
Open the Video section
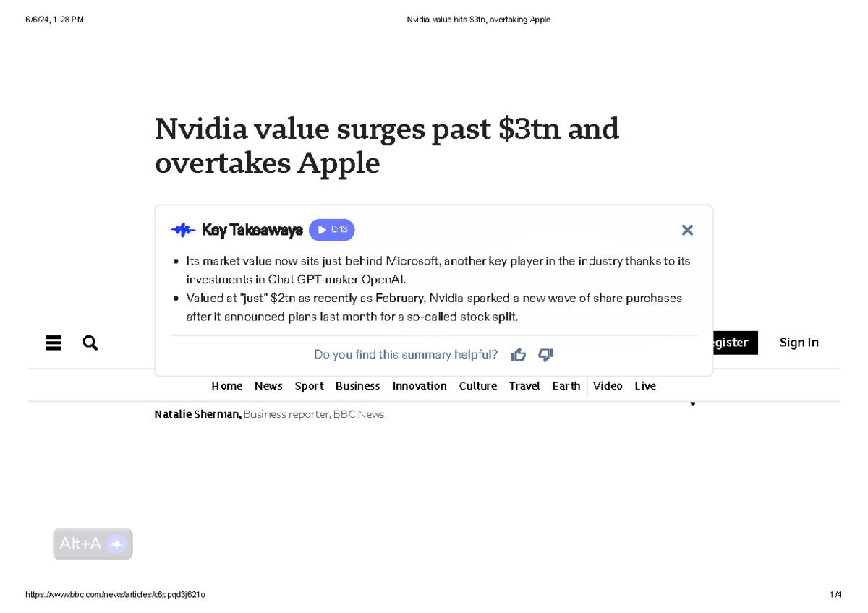[608, 385]
